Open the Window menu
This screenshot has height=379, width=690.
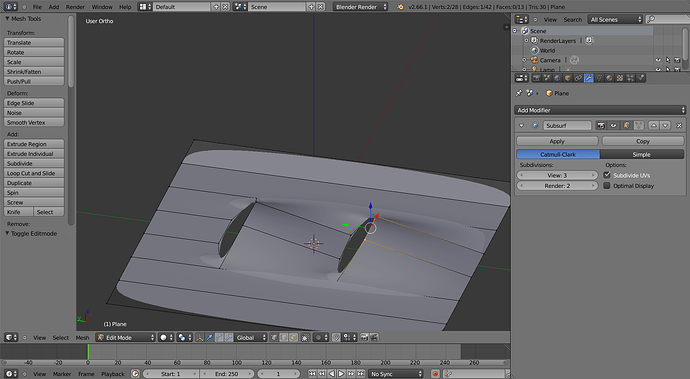(102, 7)
